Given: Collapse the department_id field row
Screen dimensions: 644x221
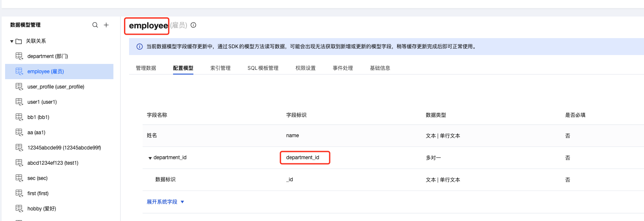Looking at the screenshot, I should (150, 158).
